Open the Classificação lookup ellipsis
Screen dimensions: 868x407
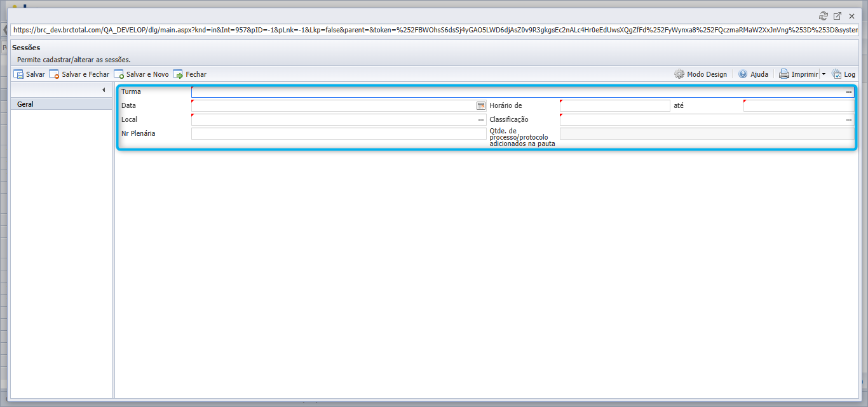[x=849, y=119]
